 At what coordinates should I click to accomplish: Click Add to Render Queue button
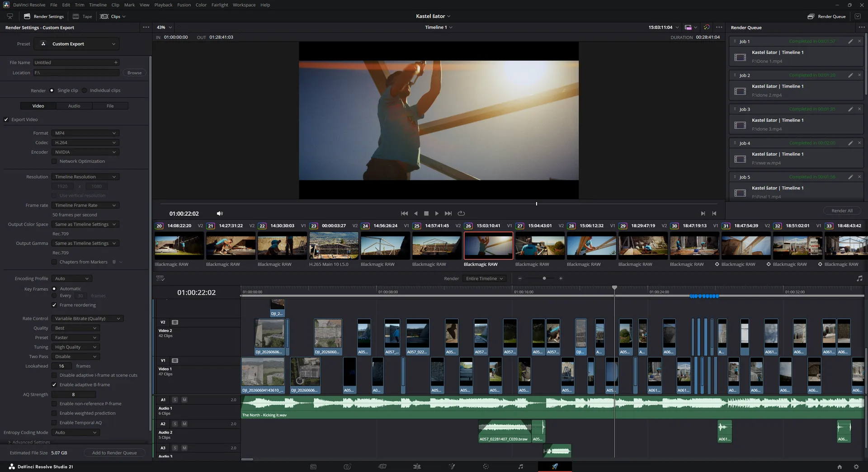coord(114,453)
